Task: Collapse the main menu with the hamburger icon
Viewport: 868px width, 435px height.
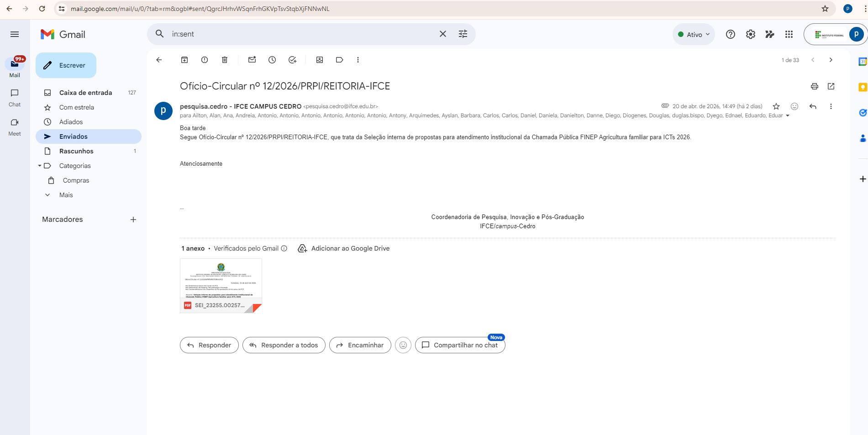Action: point(15,34)
